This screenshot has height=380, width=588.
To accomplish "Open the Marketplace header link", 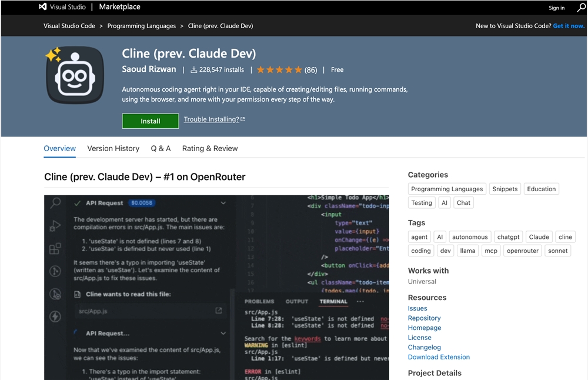I will [119, 6].
